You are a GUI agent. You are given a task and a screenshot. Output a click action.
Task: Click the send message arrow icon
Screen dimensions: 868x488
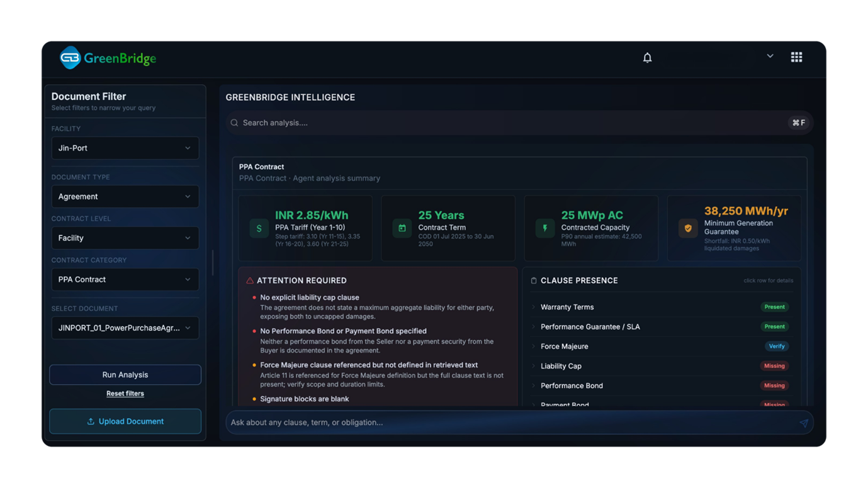(x=804, y=423)
